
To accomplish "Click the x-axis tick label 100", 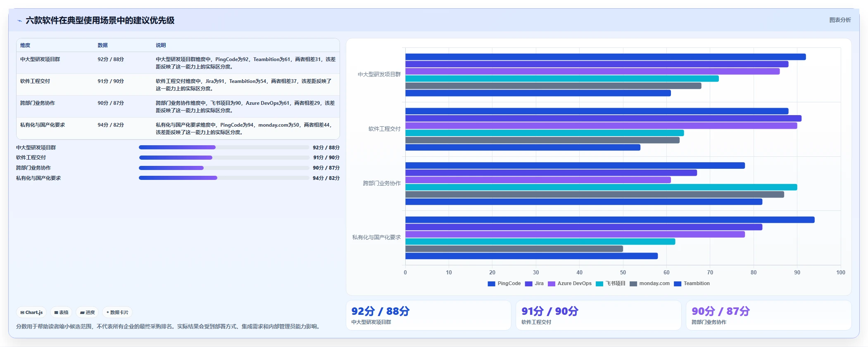I will (840, 272).
